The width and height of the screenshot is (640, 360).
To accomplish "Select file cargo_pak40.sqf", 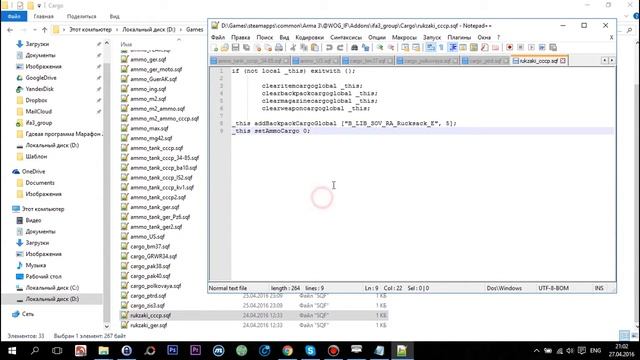I will point(150,276).
